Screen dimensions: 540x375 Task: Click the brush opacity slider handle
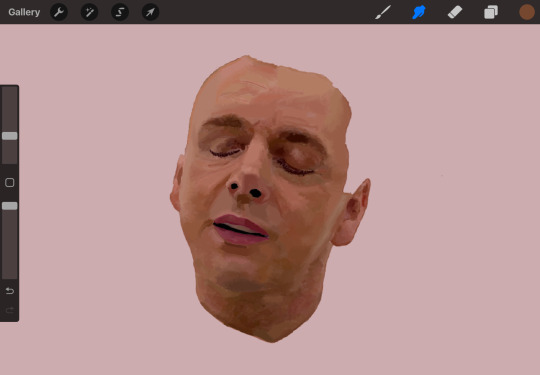click(x=10, y=206)
